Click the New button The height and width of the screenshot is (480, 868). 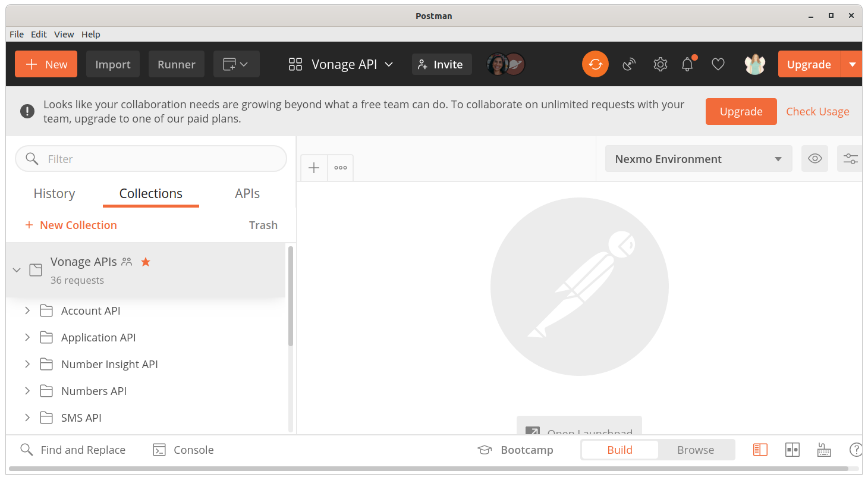(46, 64)
